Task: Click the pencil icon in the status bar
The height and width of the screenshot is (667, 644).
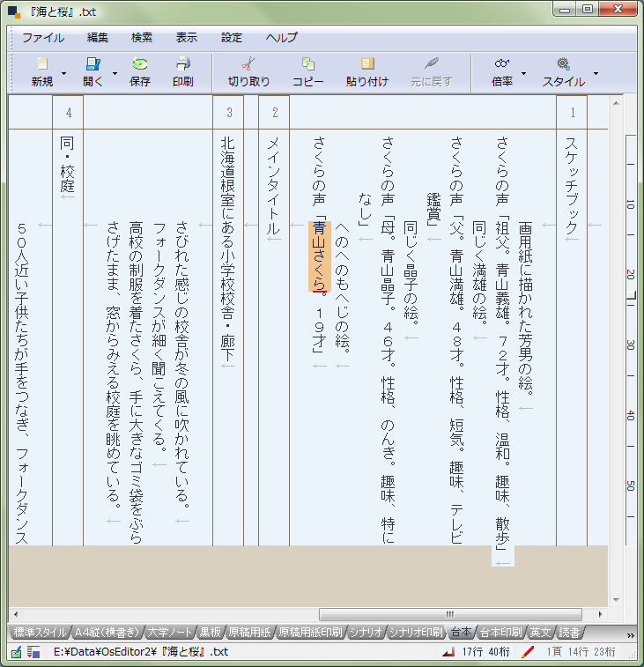Action: point(16,652)
